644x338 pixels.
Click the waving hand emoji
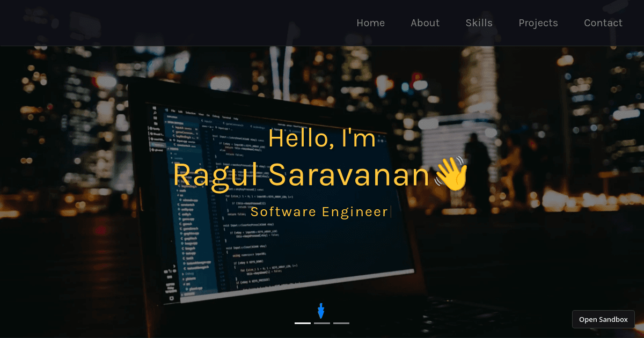453,174
